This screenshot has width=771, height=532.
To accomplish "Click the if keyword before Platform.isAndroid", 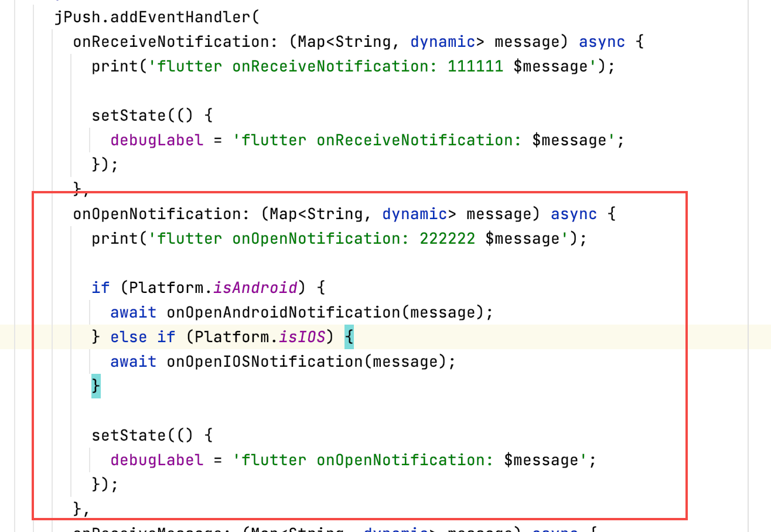I will click(x=101, y=288).
